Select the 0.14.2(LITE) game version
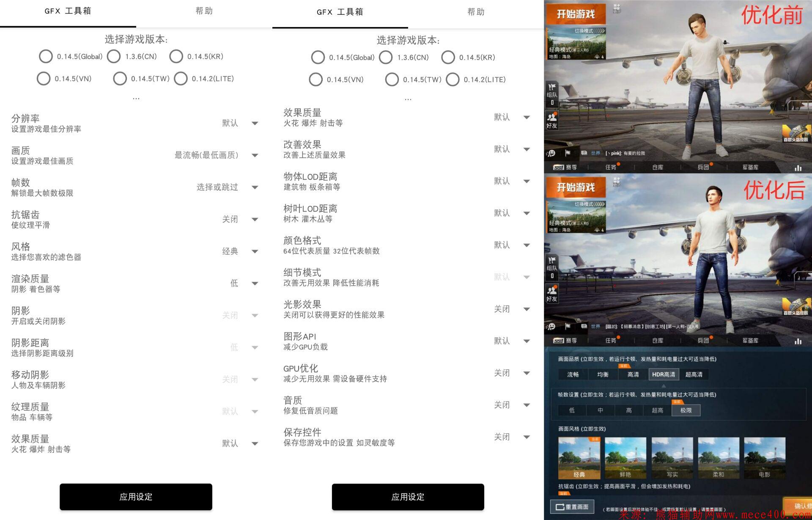The height and width of the screenshot is (520, 812). tap(181, 78)
